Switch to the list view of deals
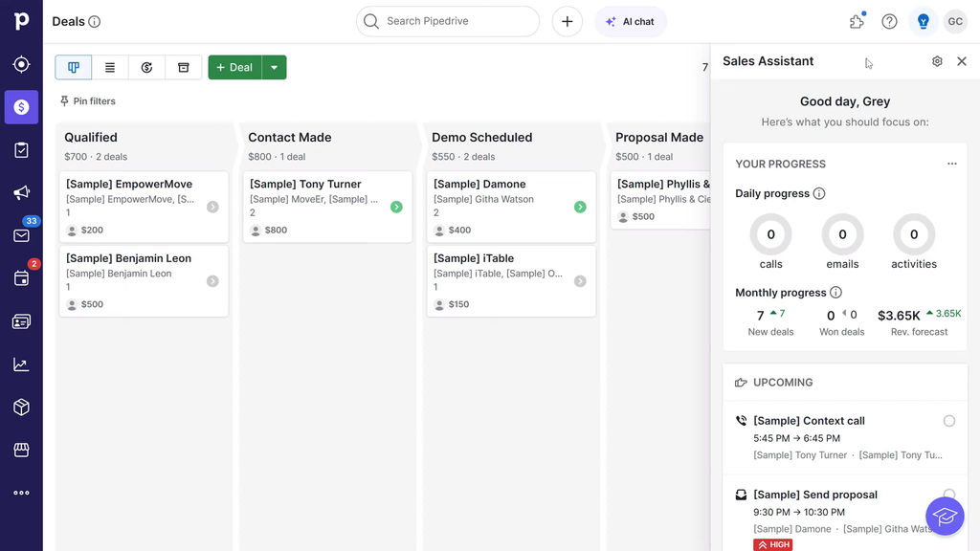This screenshot has width=980, height=551. coord(110,68)
